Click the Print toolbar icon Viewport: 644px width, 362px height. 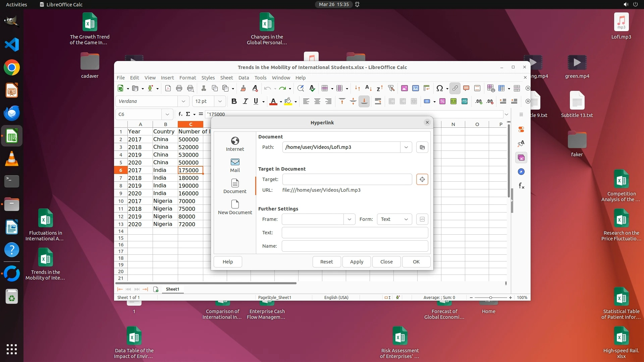click(x=179, y=88)
